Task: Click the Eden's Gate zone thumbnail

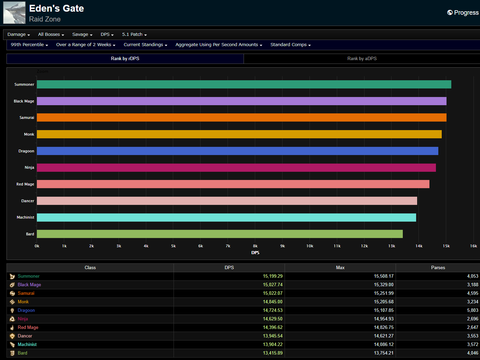Action: pyautogui.click(x=14, y=13)
